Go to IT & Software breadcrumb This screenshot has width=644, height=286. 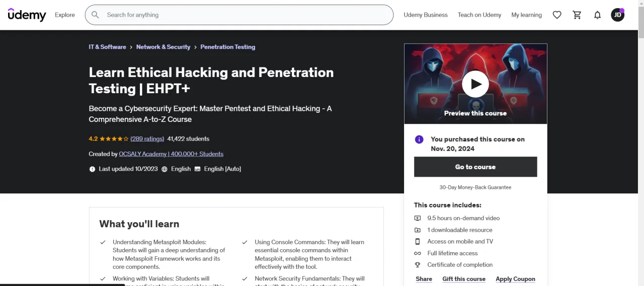[107, 47]
